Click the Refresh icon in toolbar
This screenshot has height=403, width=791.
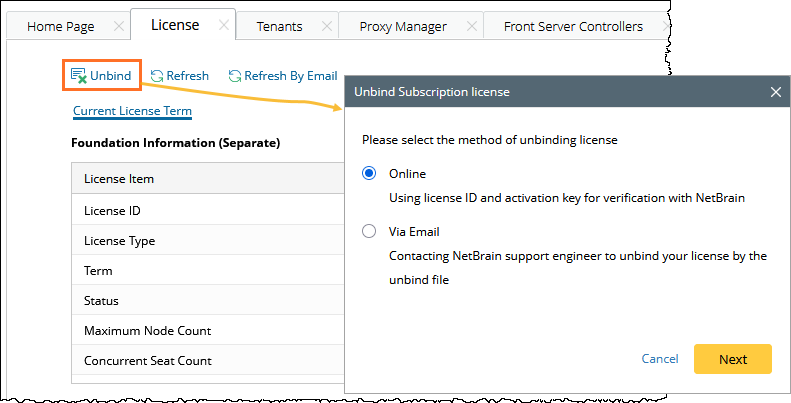pyautogui.click(x=157, y=76)
